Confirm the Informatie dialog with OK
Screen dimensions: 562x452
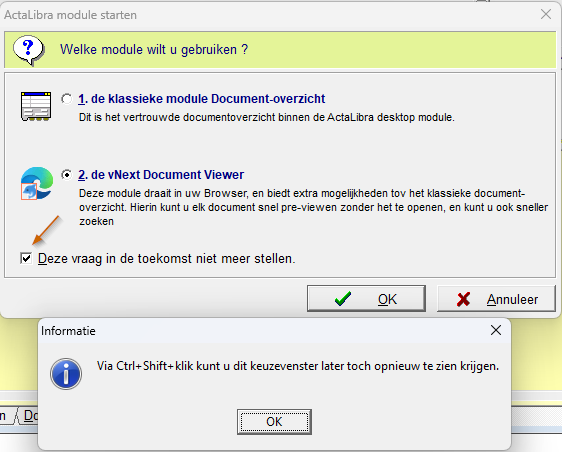click(274, 422)
